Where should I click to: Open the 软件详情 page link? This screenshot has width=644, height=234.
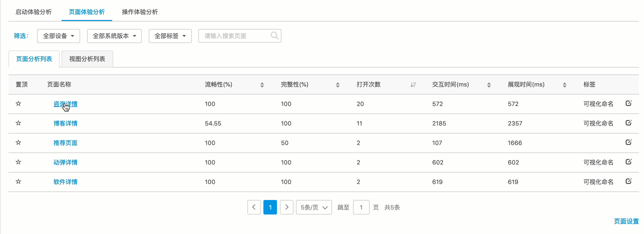(x=65, y=182)
